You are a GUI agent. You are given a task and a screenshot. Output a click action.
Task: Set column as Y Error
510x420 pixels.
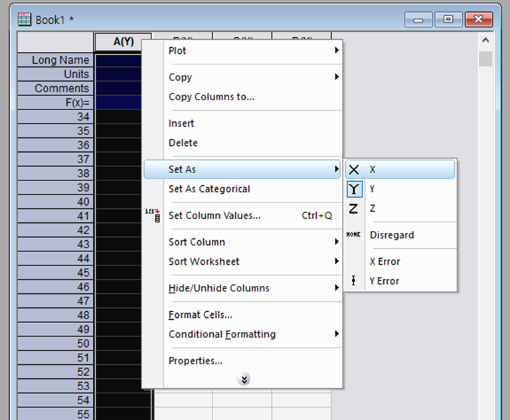(400, 281)
